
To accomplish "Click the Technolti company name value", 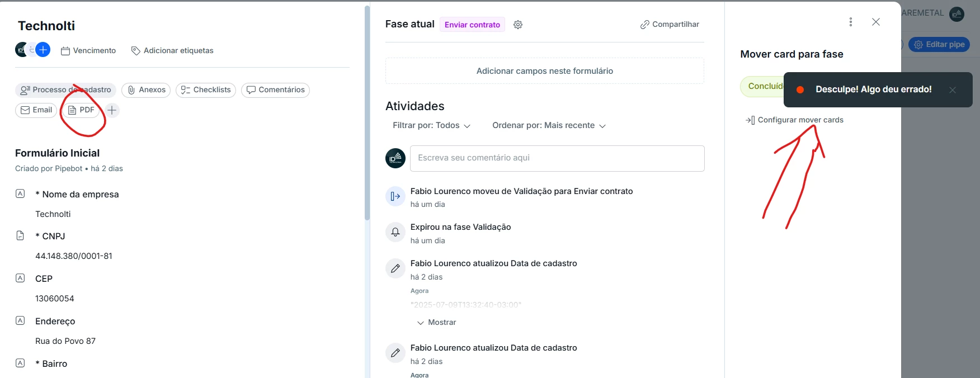I will click(53, 214).
